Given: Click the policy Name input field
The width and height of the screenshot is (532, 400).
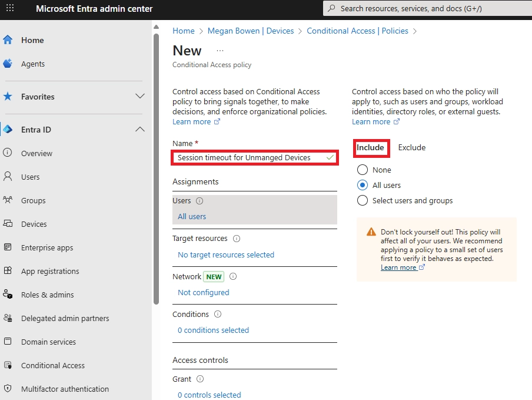Looking at the screenshot, I should point(255,157).
